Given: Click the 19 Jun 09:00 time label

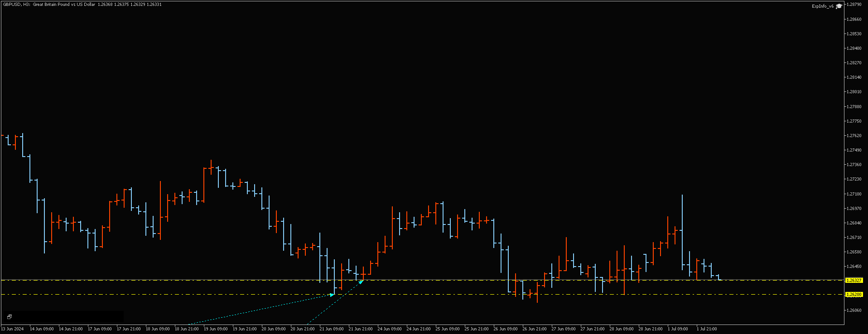Looking at the screenshot, I should click(x=216, y=329).
